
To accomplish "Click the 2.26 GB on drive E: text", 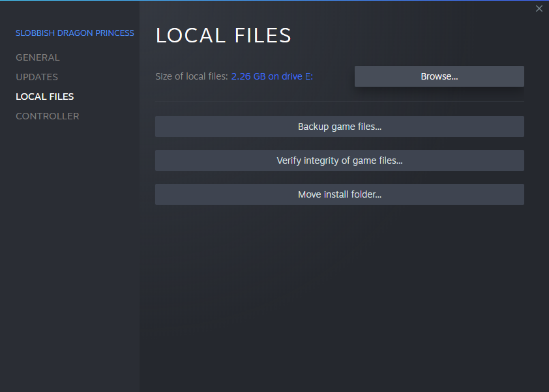I will tap(272, 76).
